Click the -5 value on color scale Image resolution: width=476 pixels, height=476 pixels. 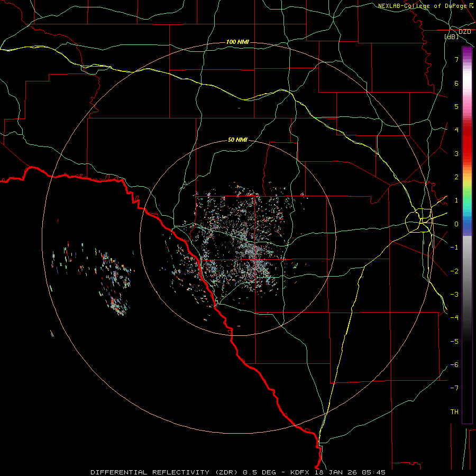(x=454, y=342)
